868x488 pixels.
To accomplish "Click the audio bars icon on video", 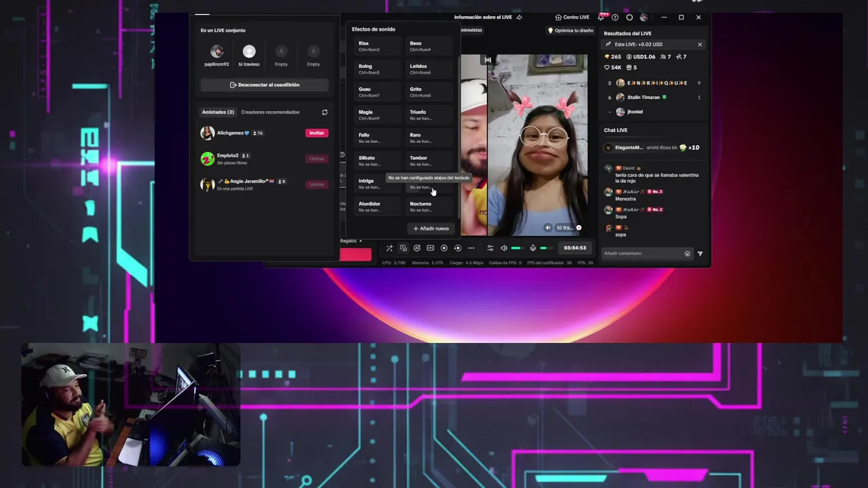I will click(488, 60).
